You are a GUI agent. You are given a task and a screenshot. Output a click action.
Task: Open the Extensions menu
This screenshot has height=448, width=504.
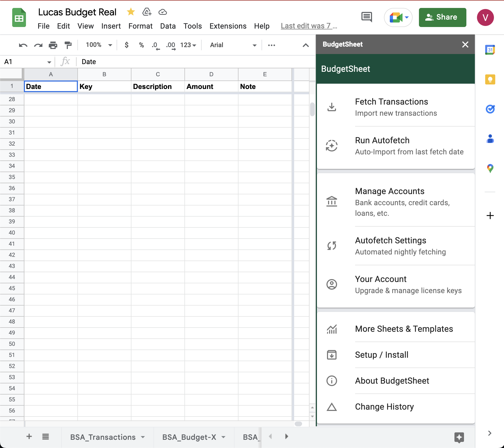pyautogui.click(x=228, y=26)
